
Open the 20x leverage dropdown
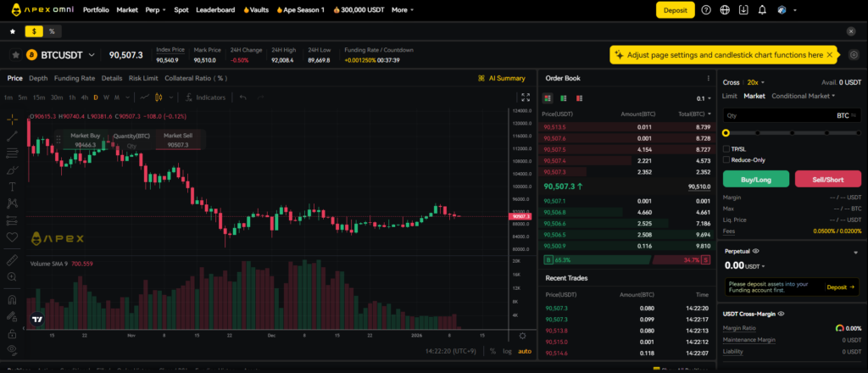point(755,82)
